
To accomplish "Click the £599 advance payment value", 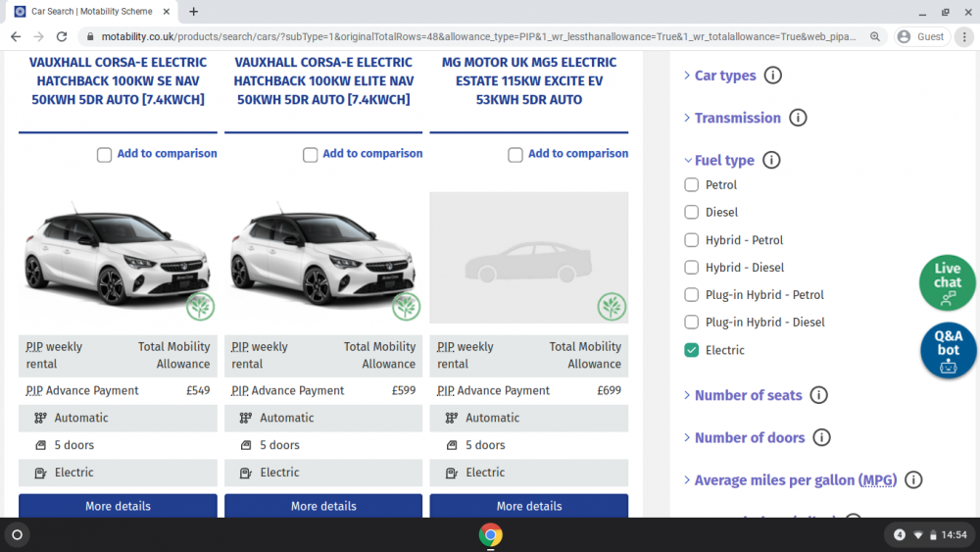I will pos(404,390).
